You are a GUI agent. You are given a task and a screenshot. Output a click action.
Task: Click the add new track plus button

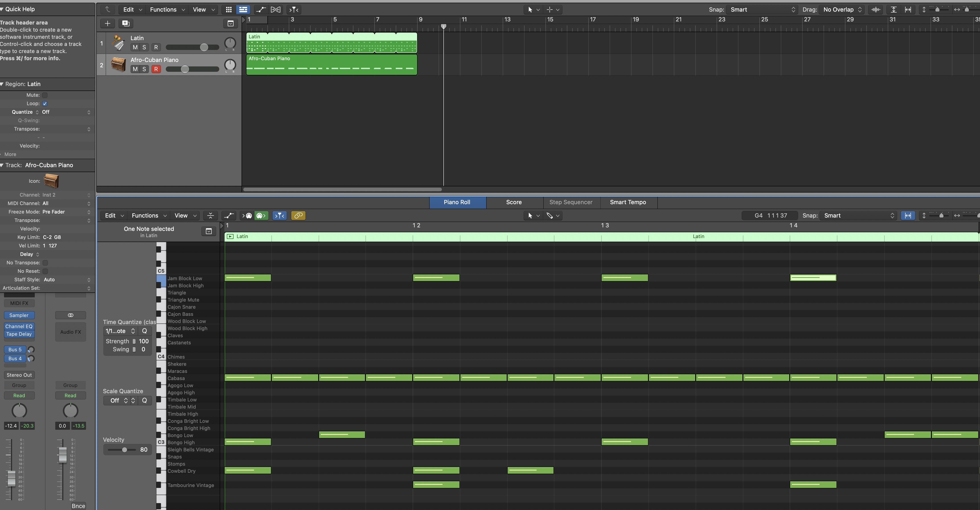[x=108, y=24]
